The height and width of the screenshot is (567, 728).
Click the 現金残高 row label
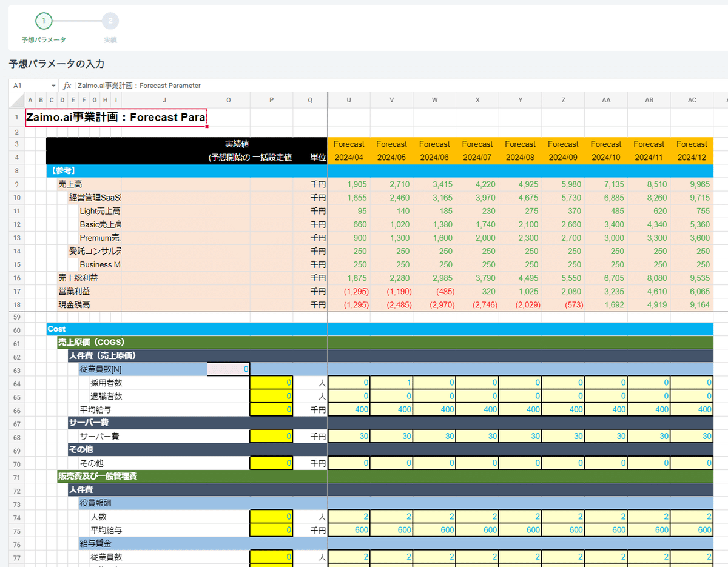[74, 304]
